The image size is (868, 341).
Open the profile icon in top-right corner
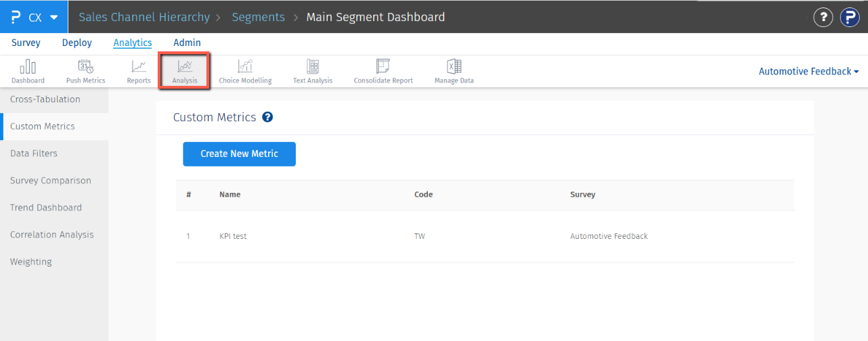[849, 18]
